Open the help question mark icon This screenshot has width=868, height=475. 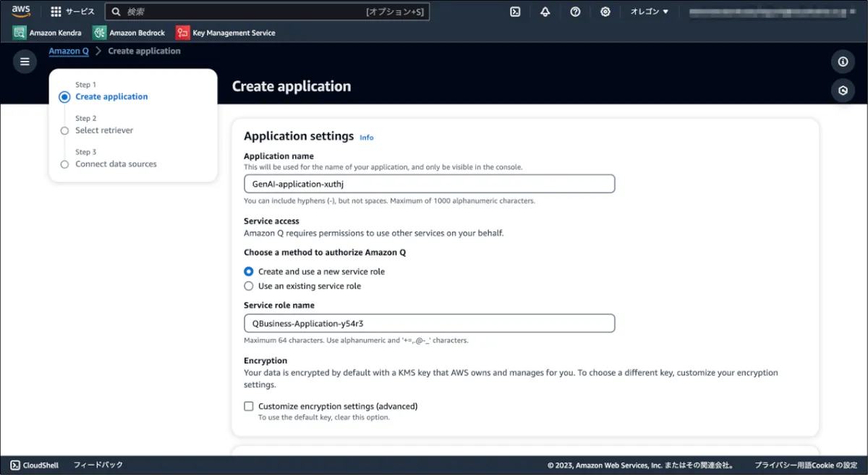click(575, 12)
